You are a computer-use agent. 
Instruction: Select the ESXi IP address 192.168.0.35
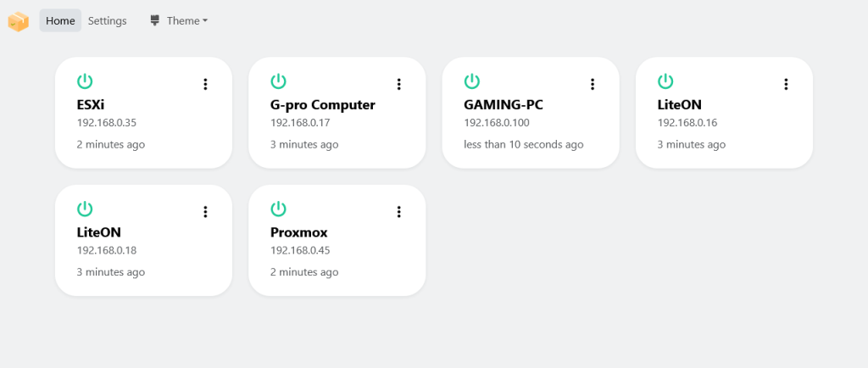[x=106, y=123]
